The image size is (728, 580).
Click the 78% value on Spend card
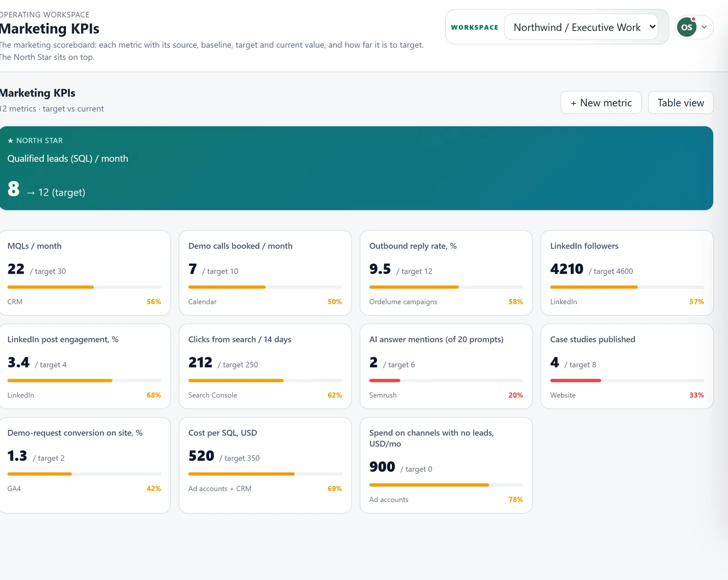[516, 499]
